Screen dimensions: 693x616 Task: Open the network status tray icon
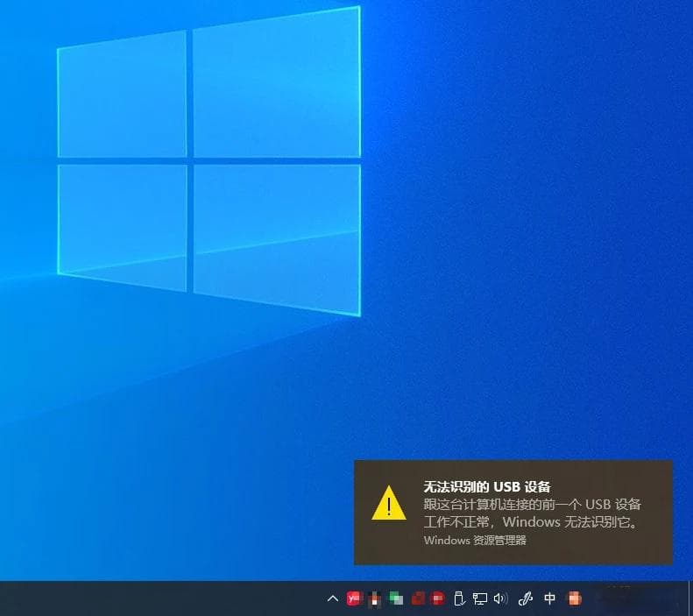(x=480, y=598)
